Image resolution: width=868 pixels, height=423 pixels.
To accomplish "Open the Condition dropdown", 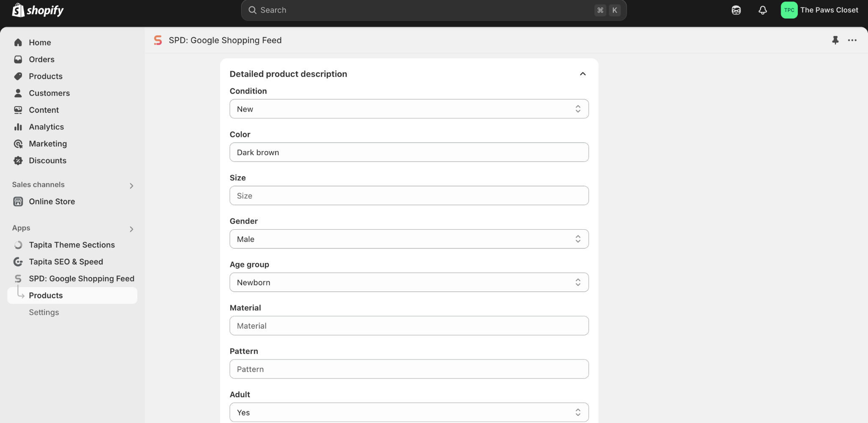I will (409, 109).
